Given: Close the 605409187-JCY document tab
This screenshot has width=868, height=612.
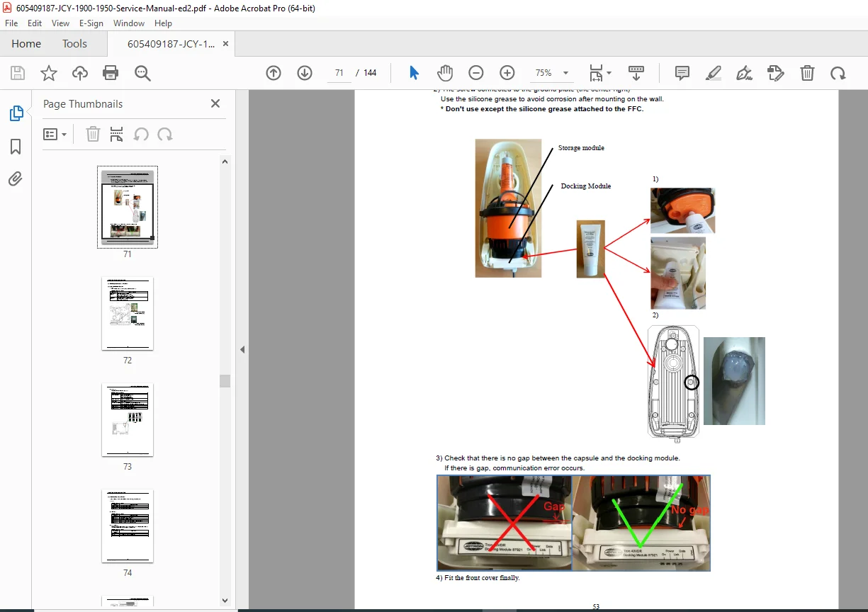Looking at the screenshot, I should pos(226,44).
